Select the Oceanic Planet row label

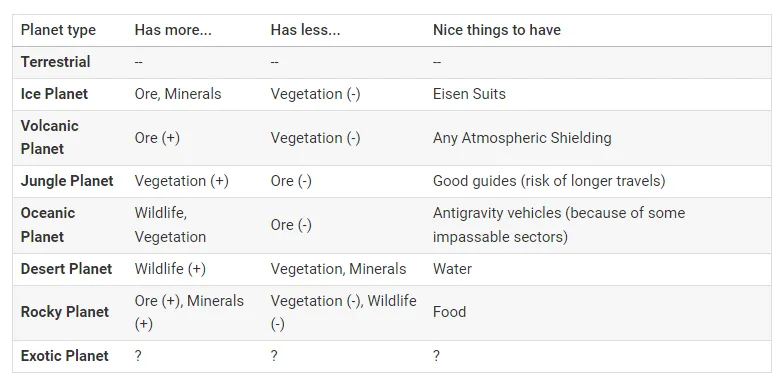[x=48, y=224]
